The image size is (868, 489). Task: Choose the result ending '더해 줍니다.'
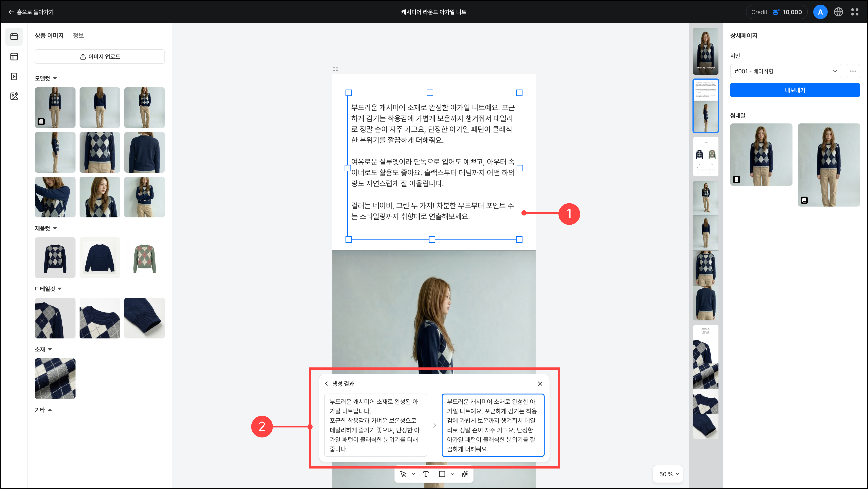[x=376, y=425]
